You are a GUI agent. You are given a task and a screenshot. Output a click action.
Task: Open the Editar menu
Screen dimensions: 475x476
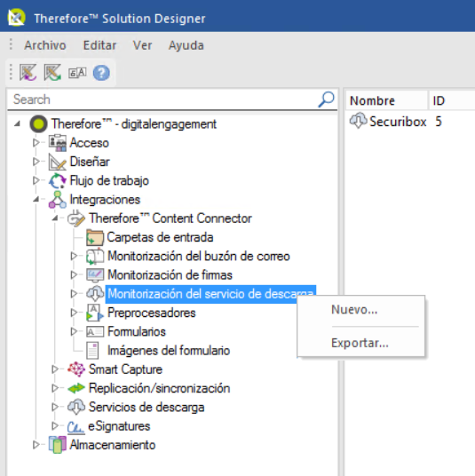click(x=99, y=45)
